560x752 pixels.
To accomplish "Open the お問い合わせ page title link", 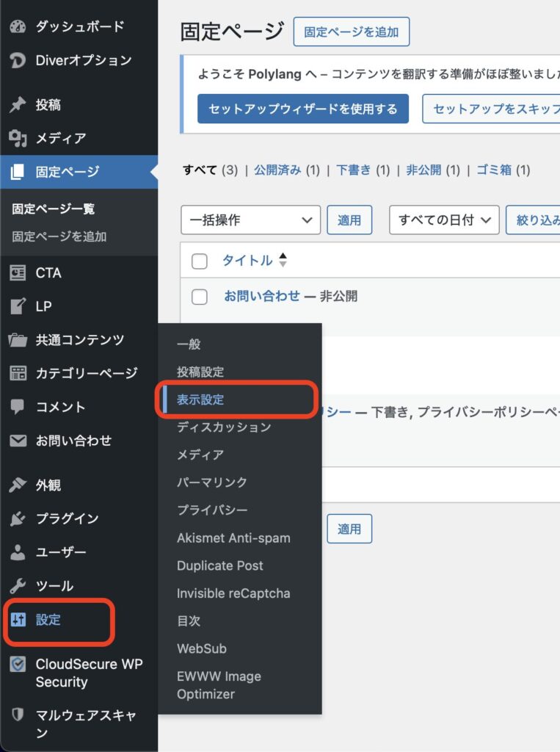I will (x=262, y=296).
